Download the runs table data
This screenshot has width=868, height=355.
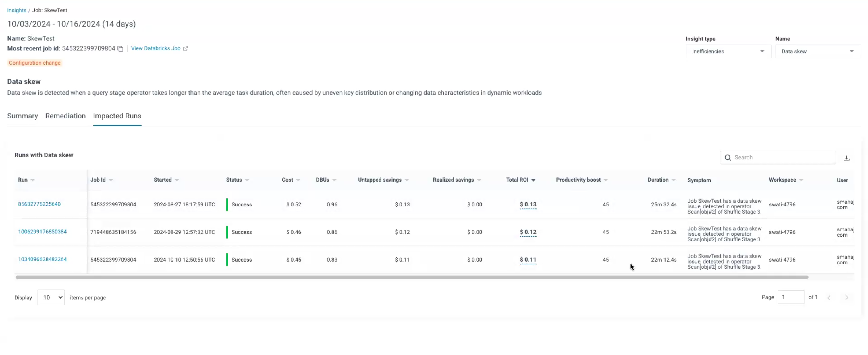846,158
